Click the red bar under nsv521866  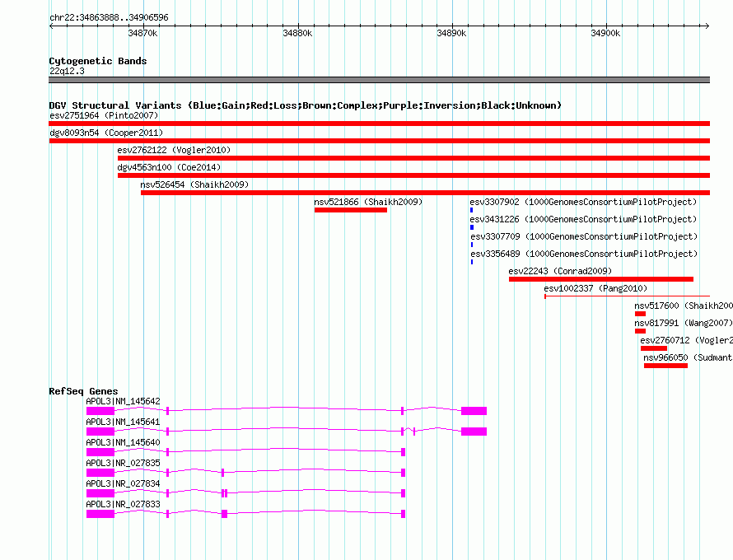(351, 210)
